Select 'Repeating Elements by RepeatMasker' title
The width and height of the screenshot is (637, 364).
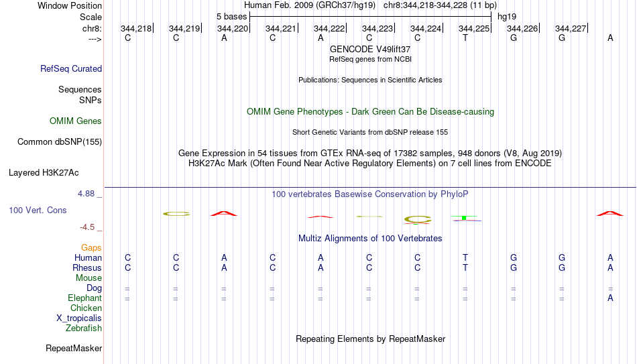(370, 339)
